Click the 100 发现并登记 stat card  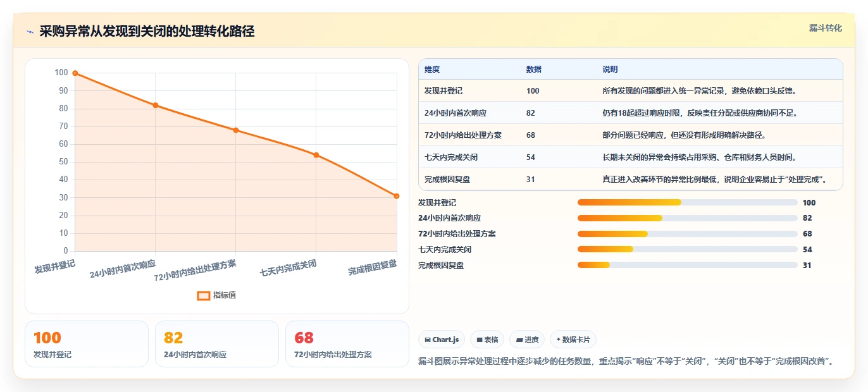coord(87,344)
